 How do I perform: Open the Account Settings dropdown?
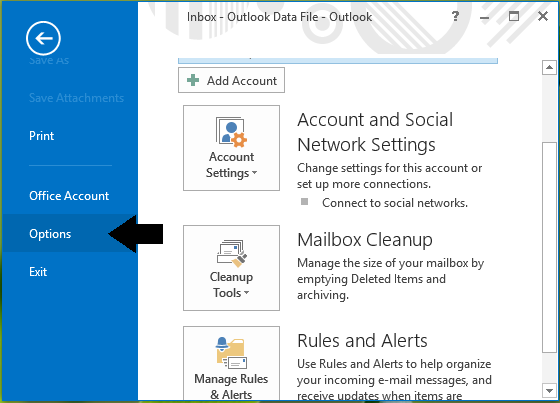[231, 148]
